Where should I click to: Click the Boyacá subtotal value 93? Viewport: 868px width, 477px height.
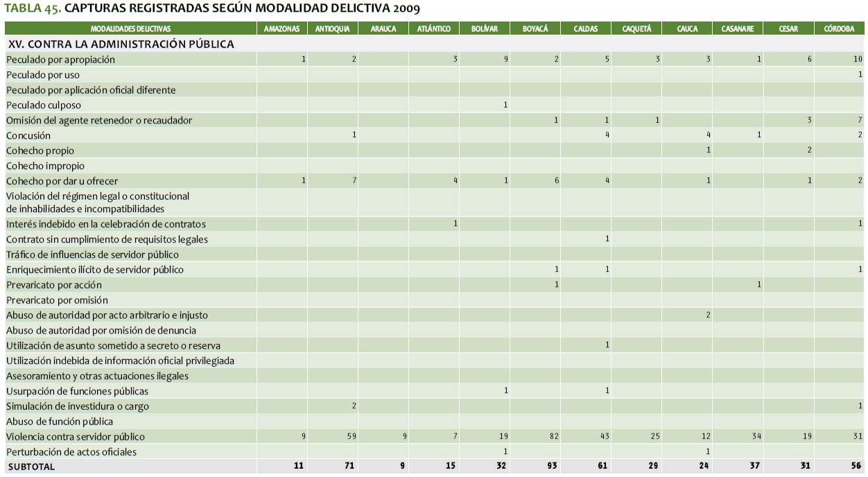(553, 467)
